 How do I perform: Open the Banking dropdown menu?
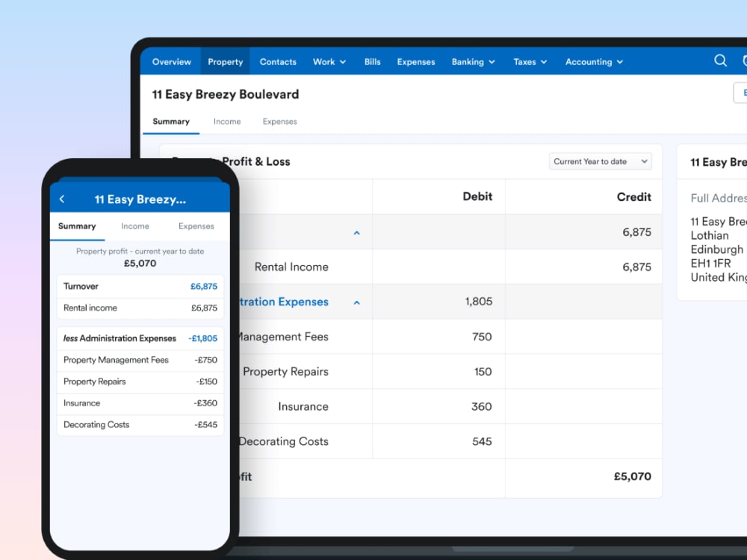(473, 61)
